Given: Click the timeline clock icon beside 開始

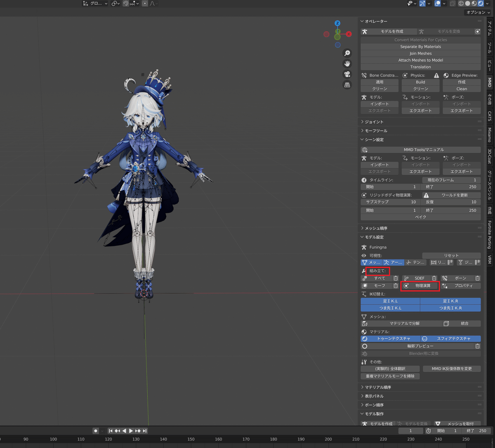Looking at the screenshot, I should (x=429, y=431).
